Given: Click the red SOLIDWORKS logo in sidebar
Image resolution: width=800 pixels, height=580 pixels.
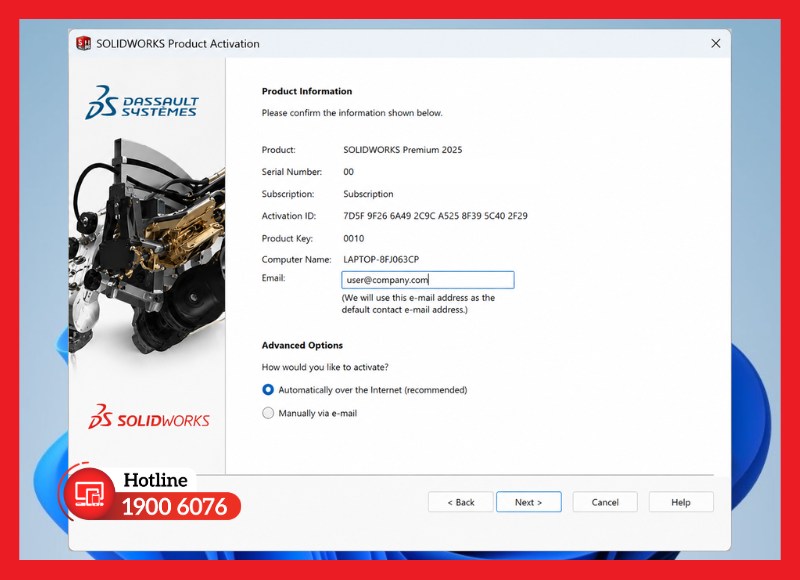Looking at the screenshot, I should tap(148, 417).
